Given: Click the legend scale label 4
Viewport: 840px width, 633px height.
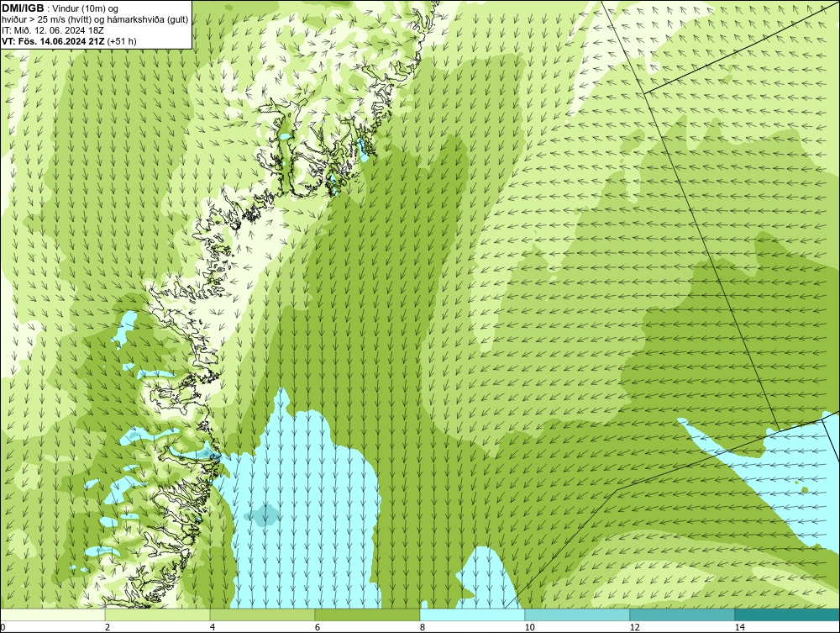Looking at the screenshot, I should tap(213, 628).
